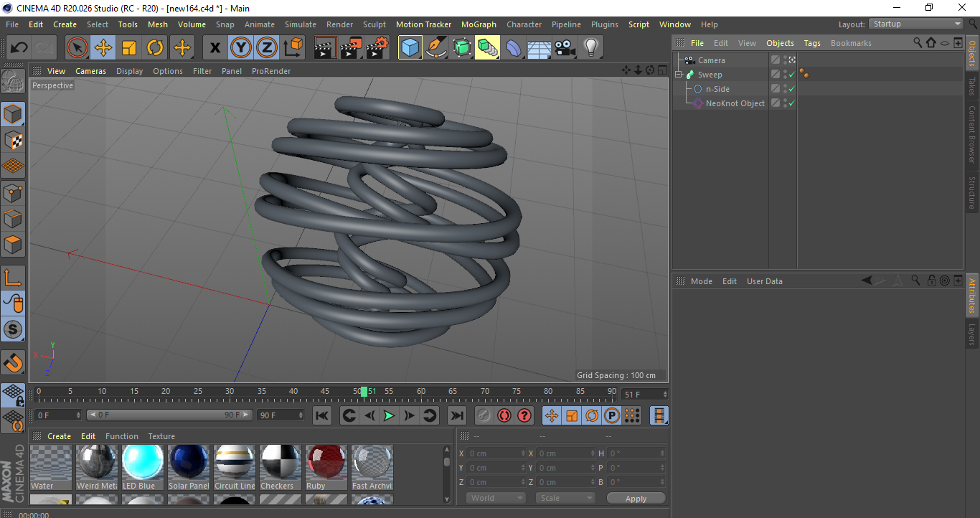Open the Subdivision Surface generators icon
This screenshot has height=518, width=980.
click(462, 48)
